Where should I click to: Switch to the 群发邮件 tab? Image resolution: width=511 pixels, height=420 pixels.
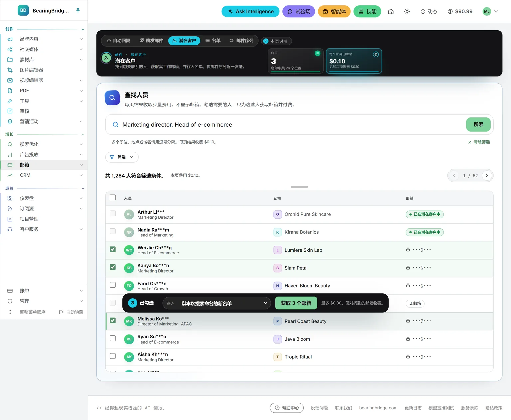pyautogui.click(x=151, y=41)
